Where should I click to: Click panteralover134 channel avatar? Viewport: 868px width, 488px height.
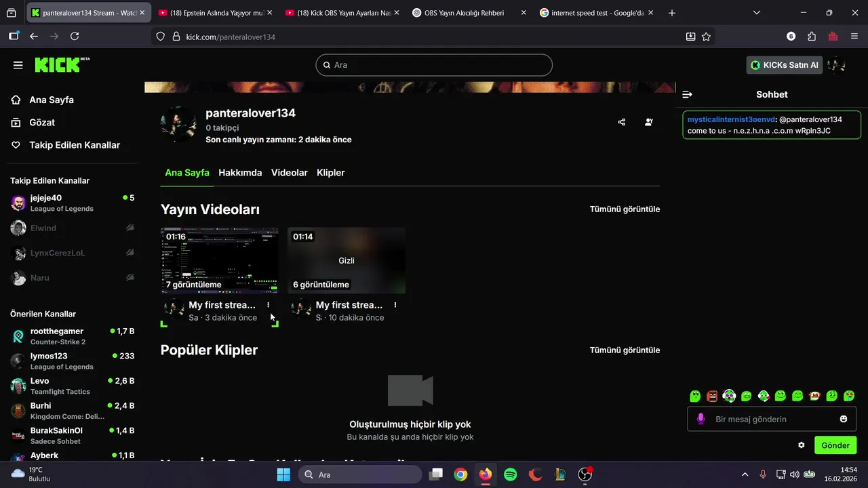(178, 123)
